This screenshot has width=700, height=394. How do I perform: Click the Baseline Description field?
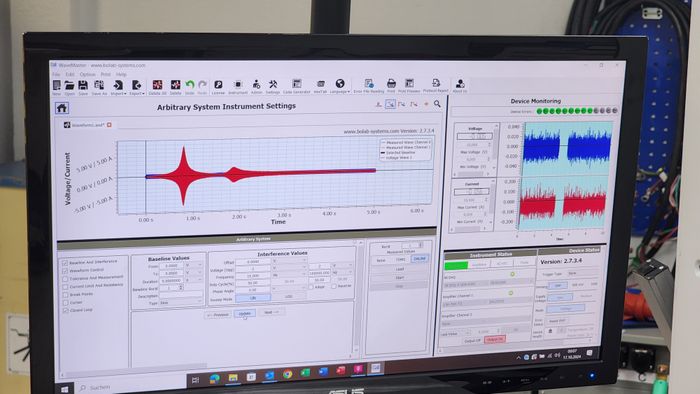[181, 295]
